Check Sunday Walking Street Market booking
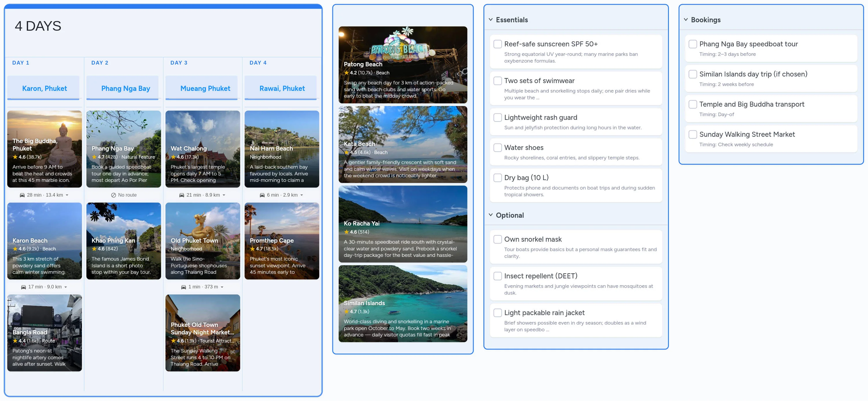Viewport: 868px width, 401px height. click(692, 135)
